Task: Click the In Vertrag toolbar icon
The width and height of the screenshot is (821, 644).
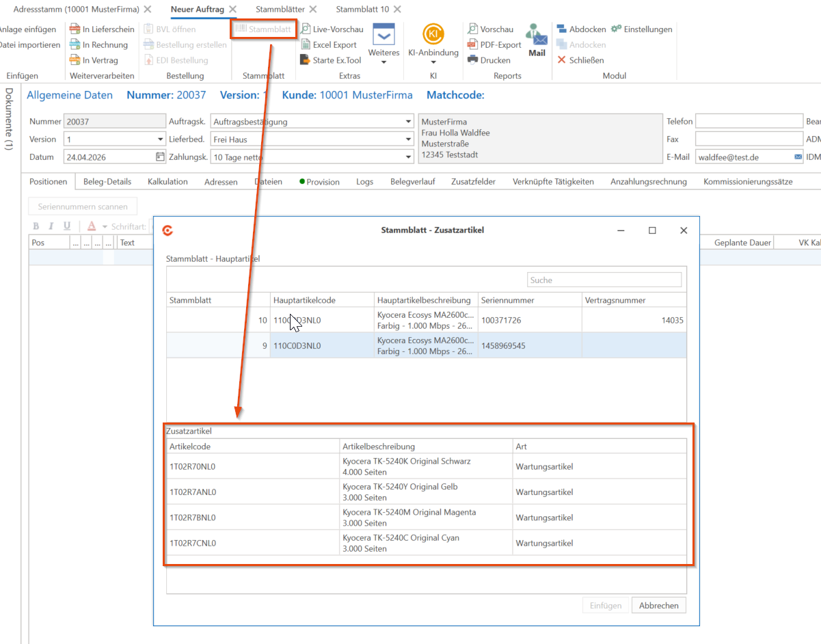Action: click(75, 60)
